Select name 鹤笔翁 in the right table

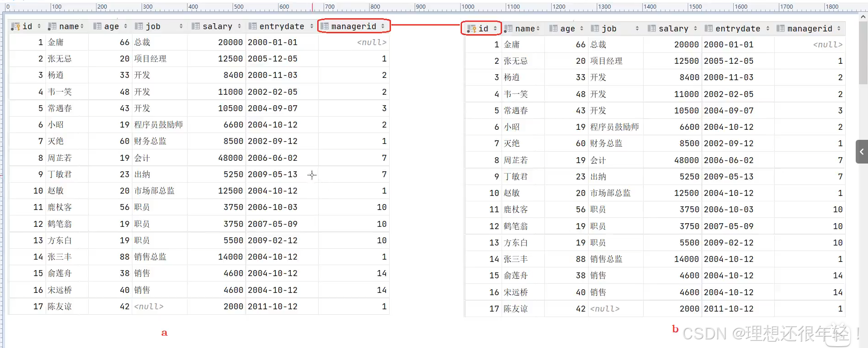[x=516, y=226]
